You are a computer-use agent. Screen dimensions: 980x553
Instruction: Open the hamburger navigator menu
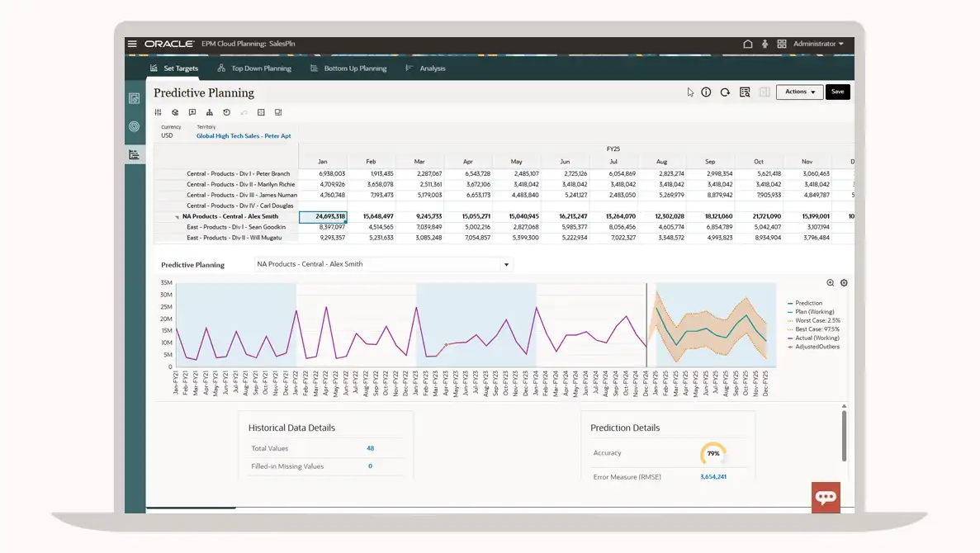point(132,44)
